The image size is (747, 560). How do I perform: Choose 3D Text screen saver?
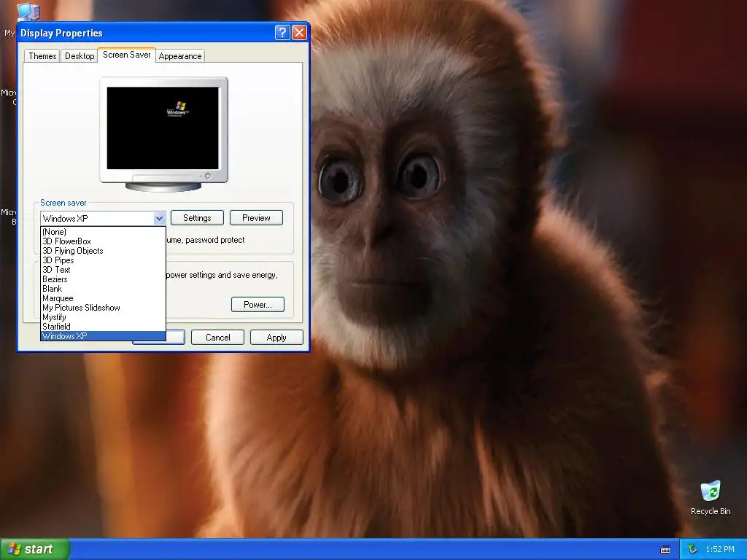pyautogui.click(x=103, y=270)
